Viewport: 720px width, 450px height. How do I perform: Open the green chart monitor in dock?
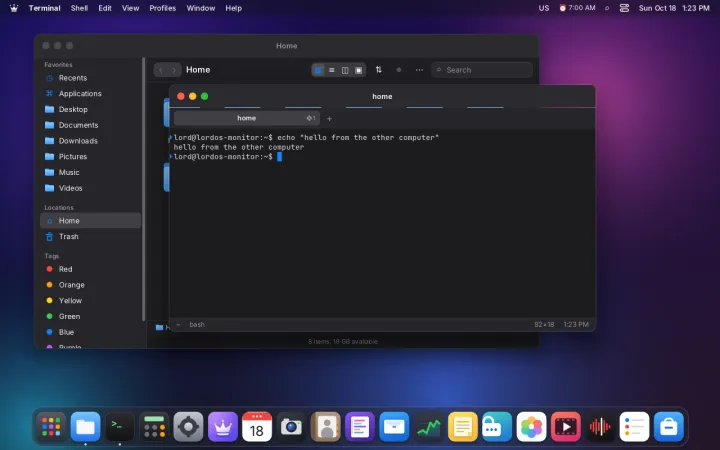[428, 427]
